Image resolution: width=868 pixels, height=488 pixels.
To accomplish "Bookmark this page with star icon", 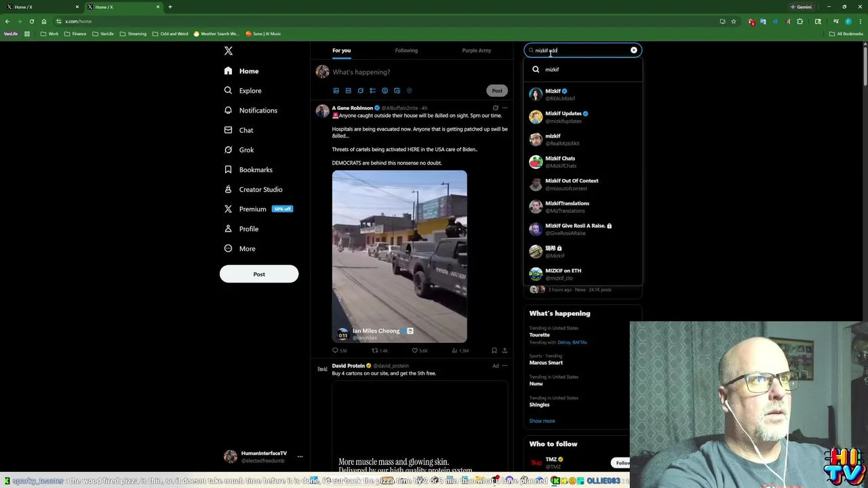I will coord(733,21).
